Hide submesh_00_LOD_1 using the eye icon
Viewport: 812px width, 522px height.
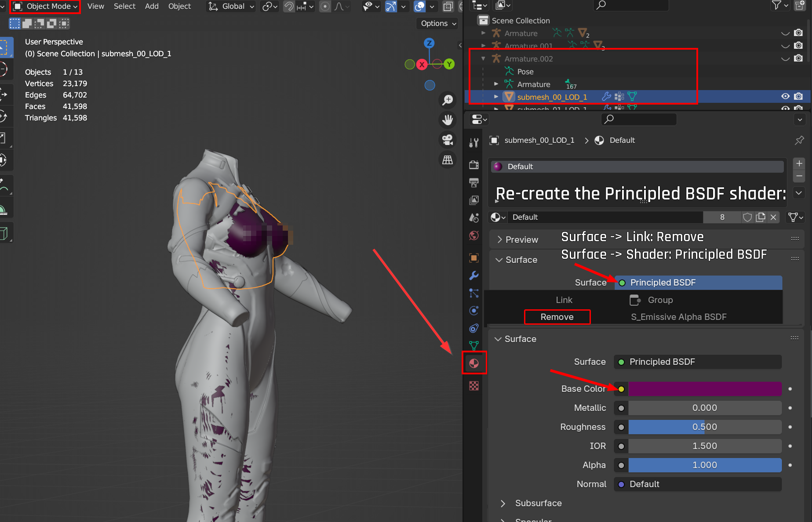tap(785, 97)
